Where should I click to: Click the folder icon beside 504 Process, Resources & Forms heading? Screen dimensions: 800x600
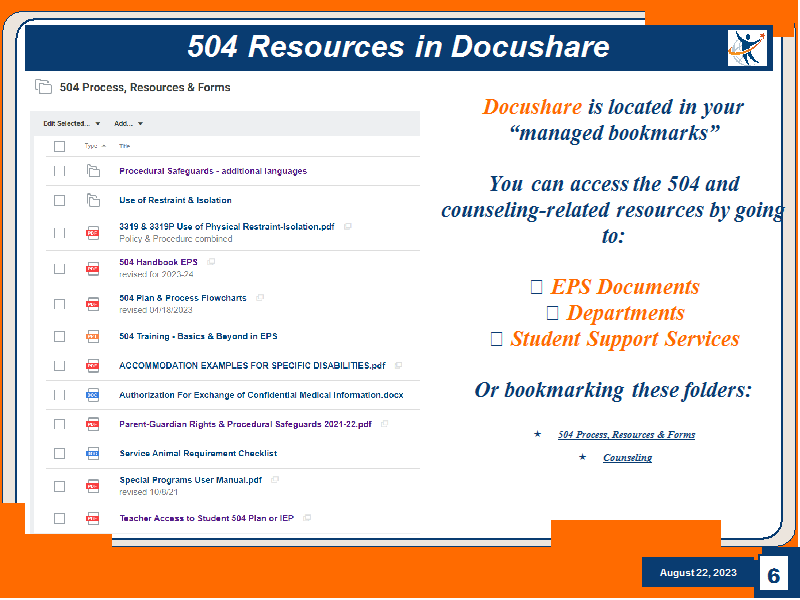tap(43, 87)
